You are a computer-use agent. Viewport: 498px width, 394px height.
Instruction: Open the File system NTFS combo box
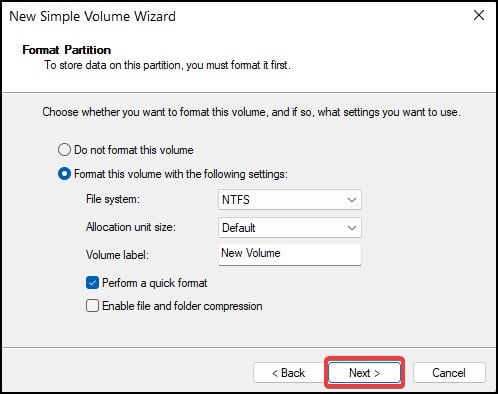click(x=290, y=200)
